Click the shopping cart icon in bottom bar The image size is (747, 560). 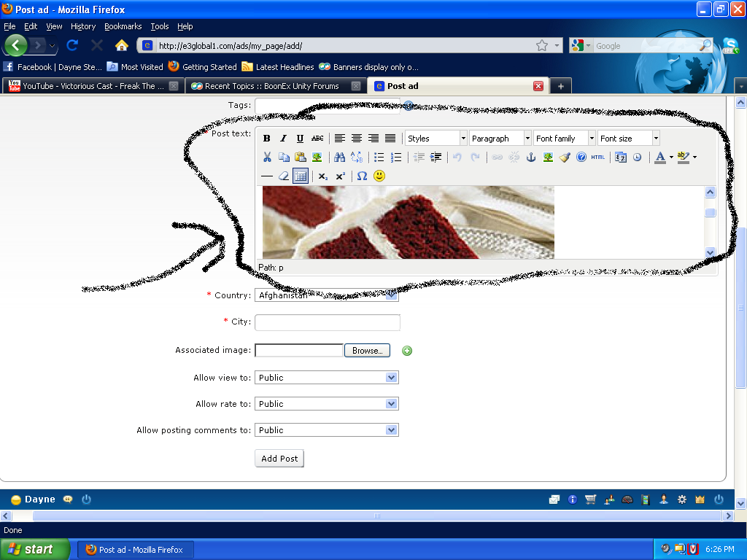click(x=590, y=499)
